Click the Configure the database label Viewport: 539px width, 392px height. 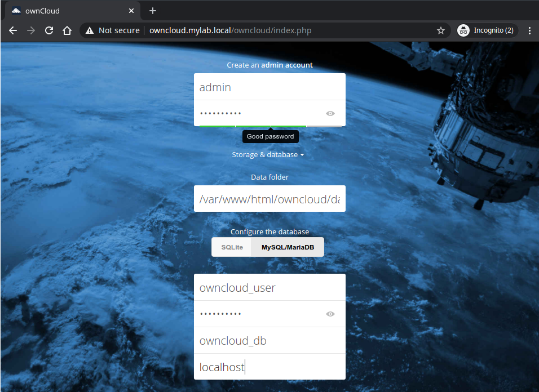tap(269, 231)
